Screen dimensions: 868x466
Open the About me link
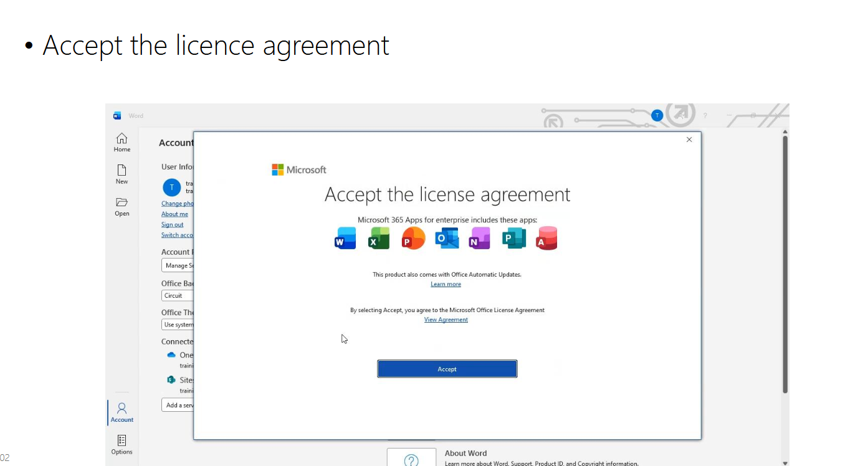(174, 214)
